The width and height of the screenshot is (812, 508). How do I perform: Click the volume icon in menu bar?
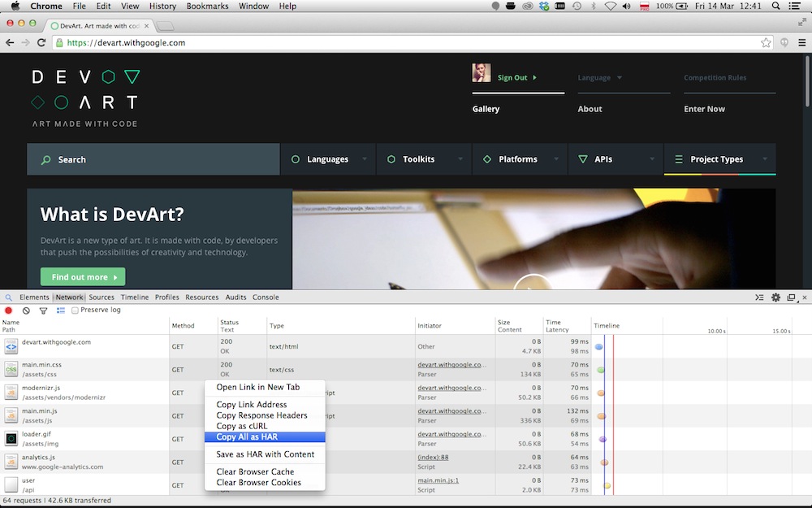(627, 6)
